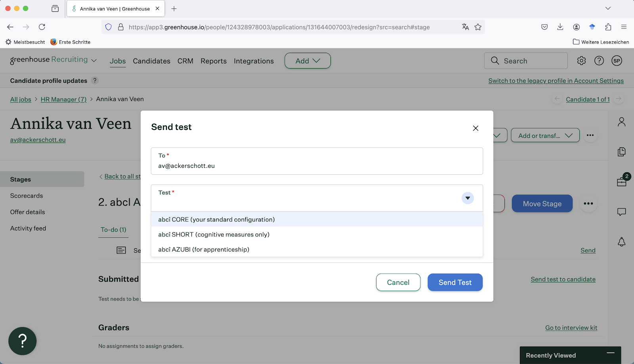Screen dimensions: 634x364
Task: Click the browser forward arrow
Action: coord(26,27)
